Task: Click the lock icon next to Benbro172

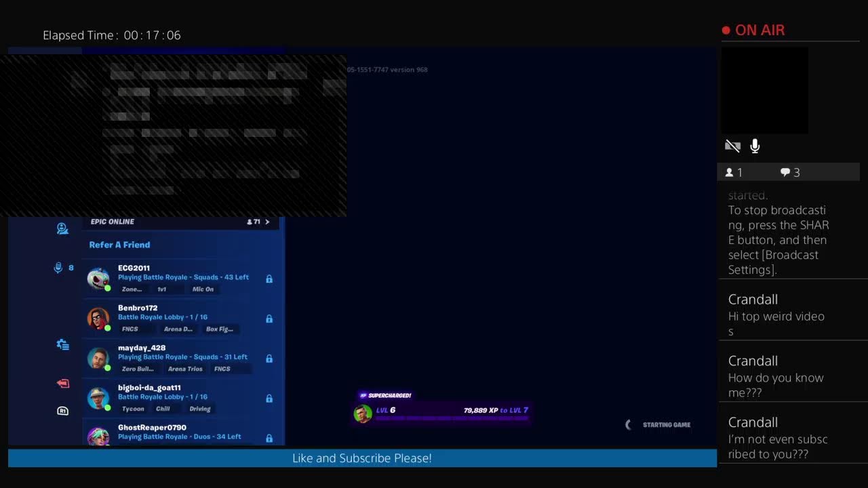Action: [x=269, y=319]
